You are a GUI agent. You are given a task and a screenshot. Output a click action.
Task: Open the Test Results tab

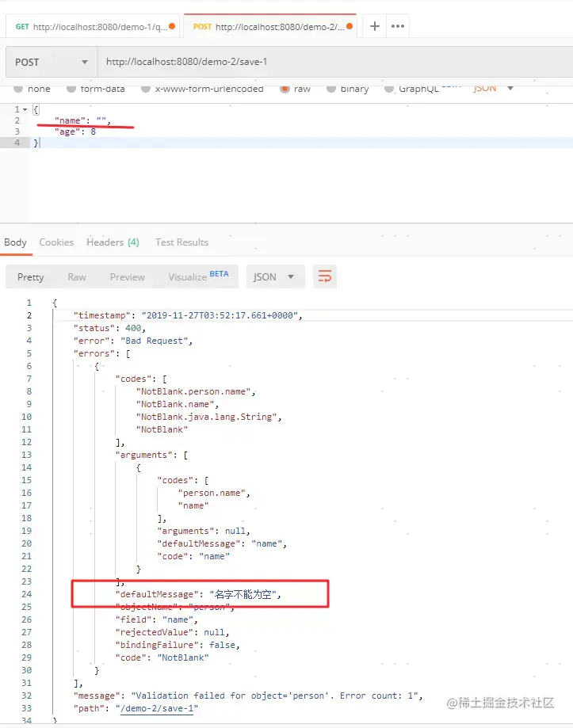181,242
